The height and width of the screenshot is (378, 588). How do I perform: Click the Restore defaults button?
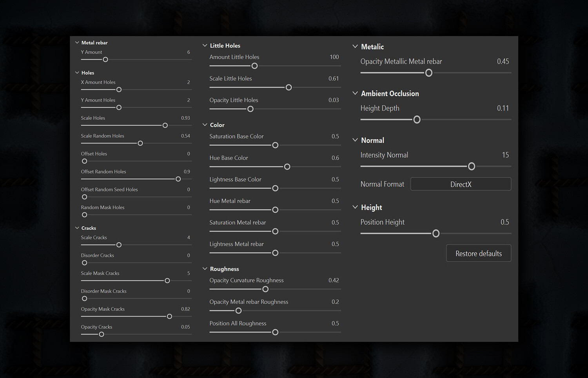pos(479,253)
